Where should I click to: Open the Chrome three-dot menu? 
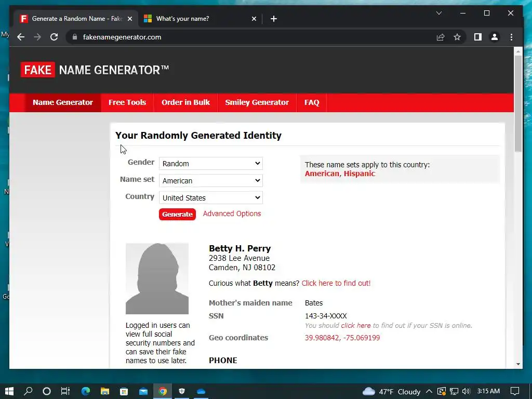[x=511, y=37]
